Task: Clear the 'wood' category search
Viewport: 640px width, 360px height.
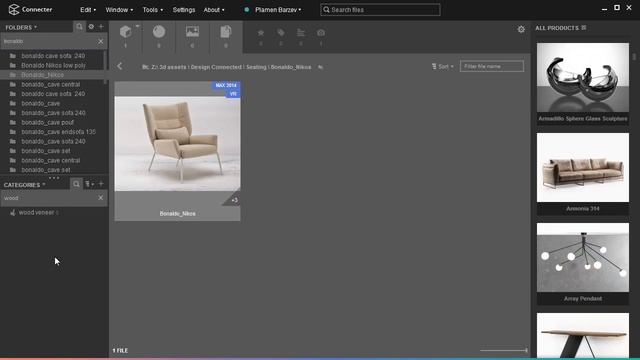Action: point(101,198)
